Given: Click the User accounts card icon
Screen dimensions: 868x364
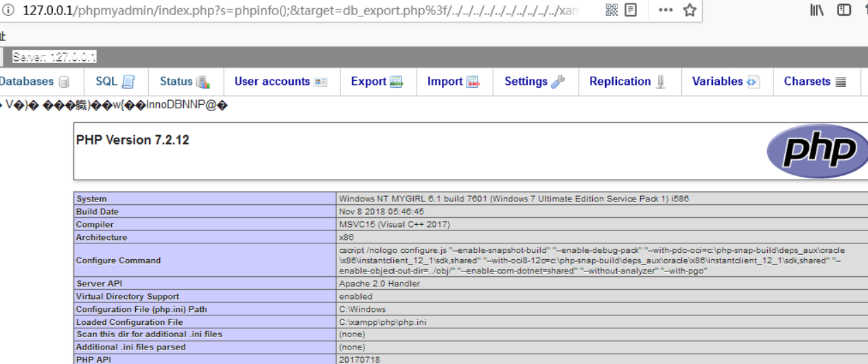Looking at the screenshot, I should [320, 82].
